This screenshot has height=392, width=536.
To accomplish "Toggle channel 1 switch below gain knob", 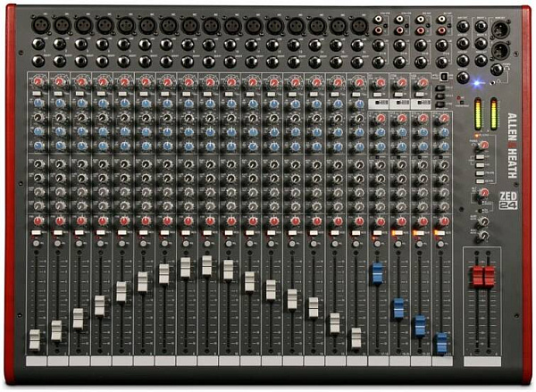I will 37,93.
